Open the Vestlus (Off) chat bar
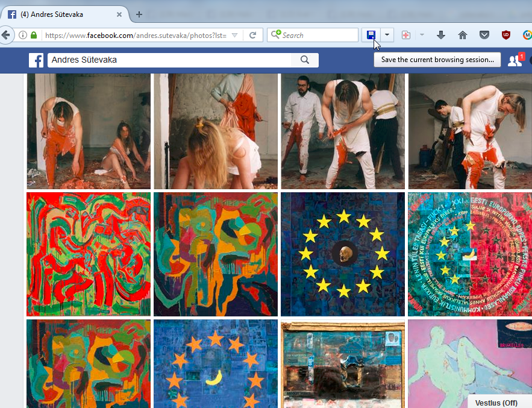 pos(499,403)
